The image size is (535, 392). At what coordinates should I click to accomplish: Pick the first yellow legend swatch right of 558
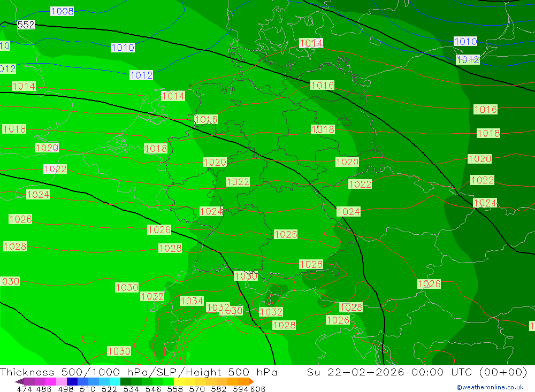[x=179, y=381]
